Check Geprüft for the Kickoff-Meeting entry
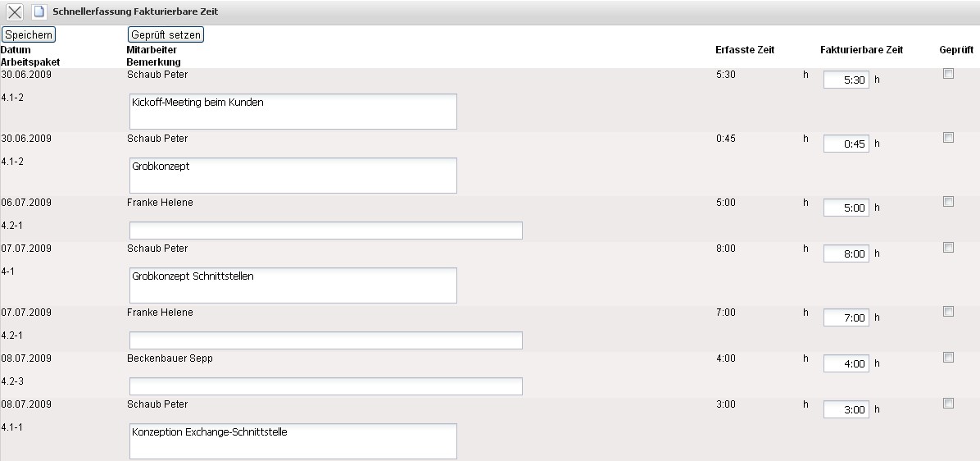 click(949, 74)
